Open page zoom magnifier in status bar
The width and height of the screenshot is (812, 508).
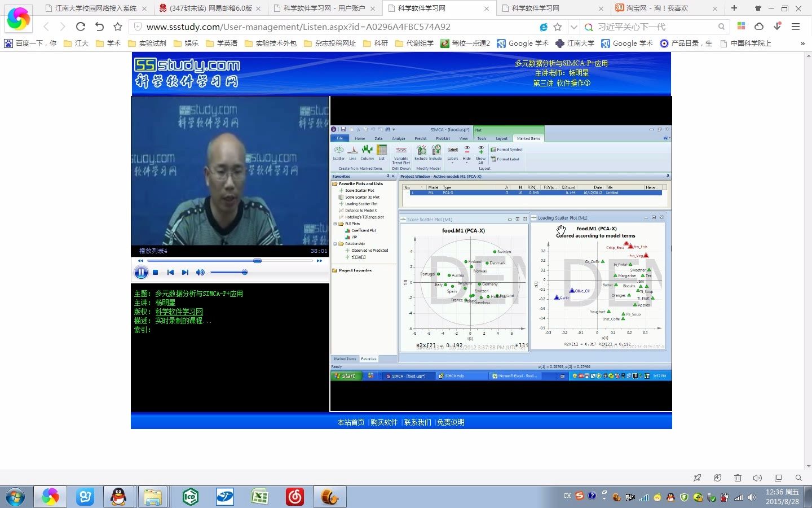(798, 478)
